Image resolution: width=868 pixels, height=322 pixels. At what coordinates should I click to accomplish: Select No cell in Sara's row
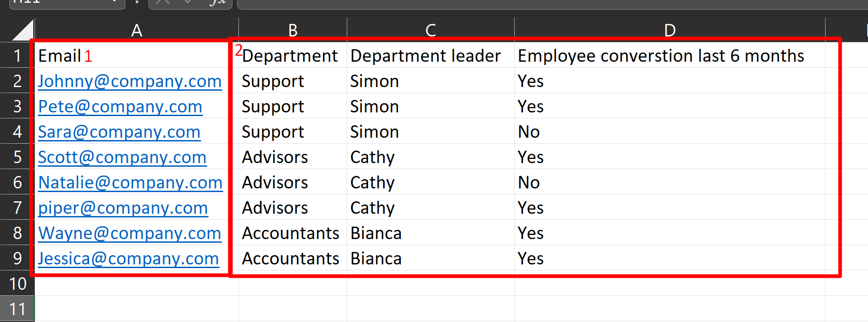click(x=670, y=131)
